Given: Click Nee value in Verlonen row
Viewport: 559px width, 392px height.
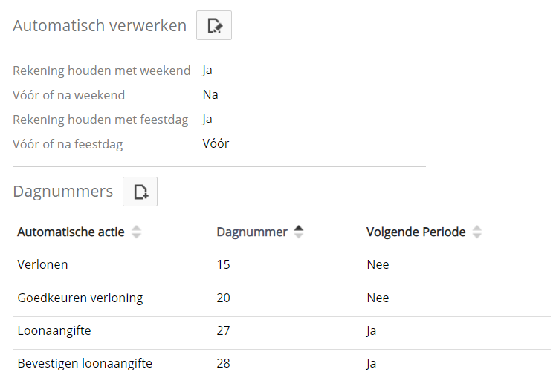Looking at the screenshot, I should click(378, 264).
